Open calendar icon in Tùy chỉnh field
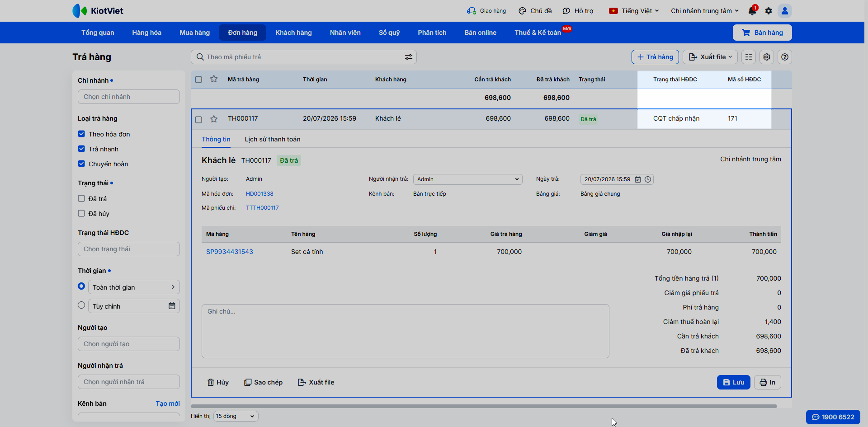868x427 pixels. [172, 306]
